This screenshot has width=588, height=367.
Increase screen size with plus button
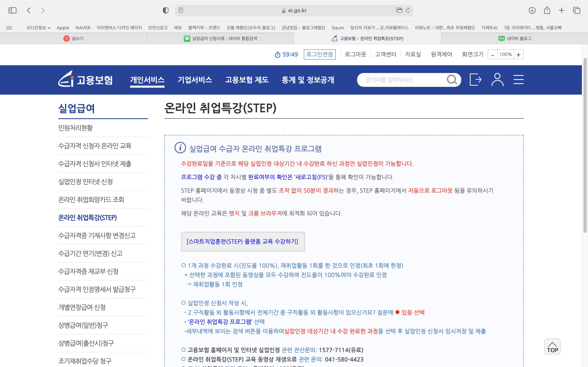pyautogui.click(x=519, y=55)
